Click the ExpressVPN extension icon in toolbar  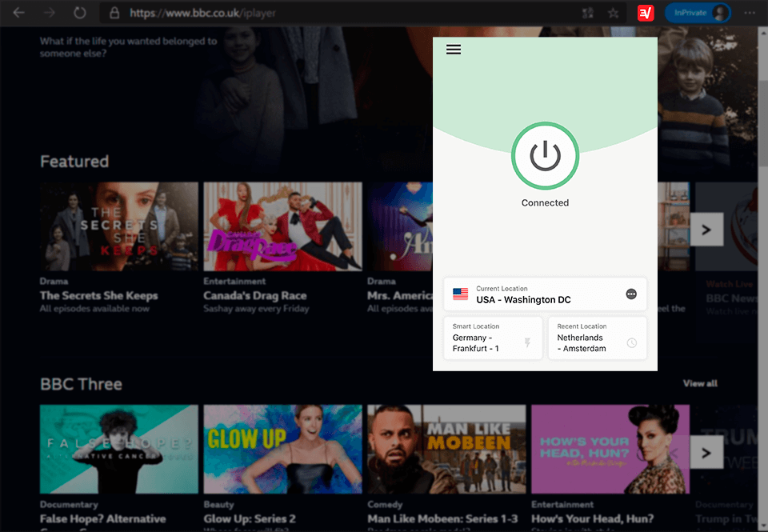tap(646, 13)
